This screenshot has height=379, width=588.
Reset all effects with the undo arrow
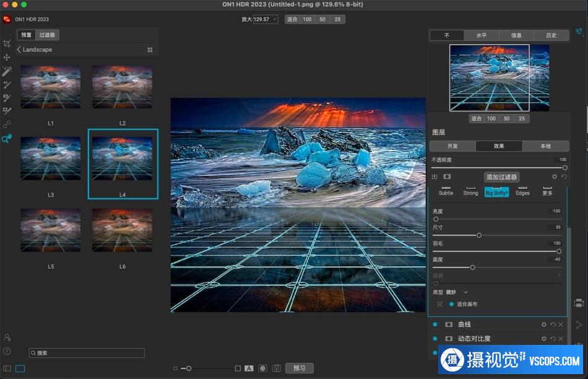pos(564,176)
